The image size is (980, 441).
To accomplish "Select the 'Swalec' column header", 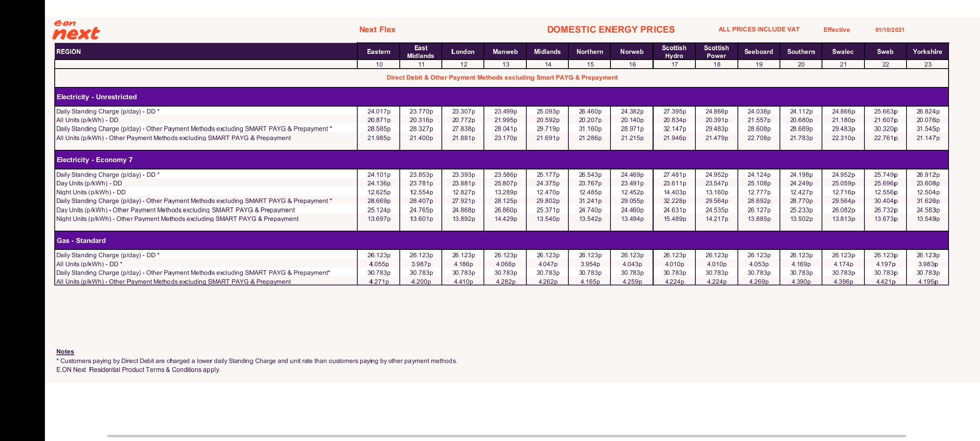I will point(843,51).
